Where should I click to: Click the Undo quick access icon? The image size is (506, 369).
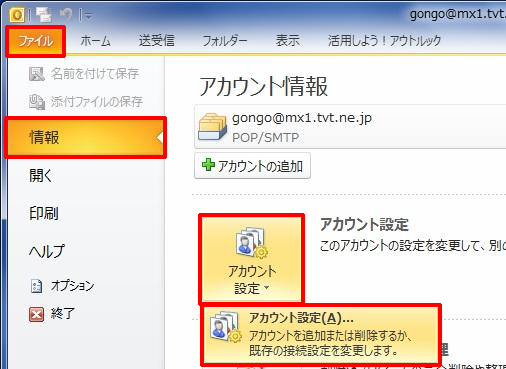[66, 14]
